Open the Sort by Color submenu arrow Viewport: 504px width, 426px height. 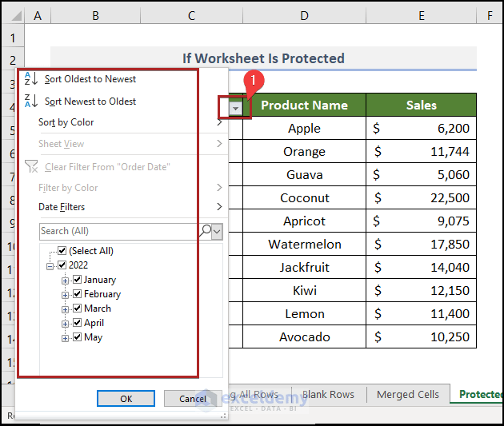219,122
